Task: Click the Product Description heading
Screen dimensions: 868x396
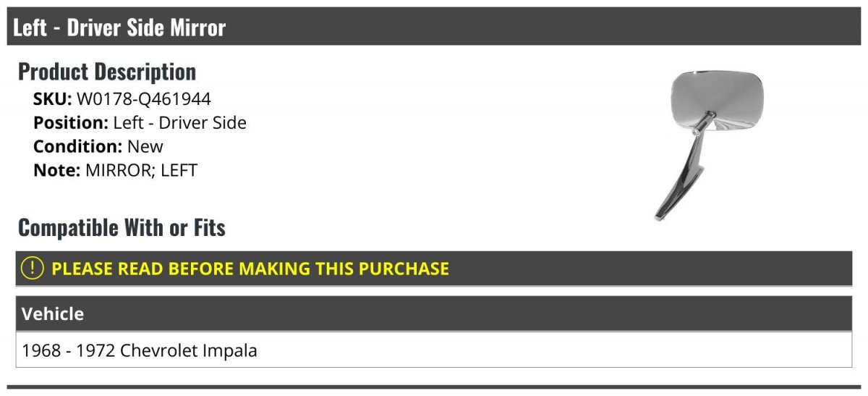Action: pyautogui.click(x=107, y=71)
